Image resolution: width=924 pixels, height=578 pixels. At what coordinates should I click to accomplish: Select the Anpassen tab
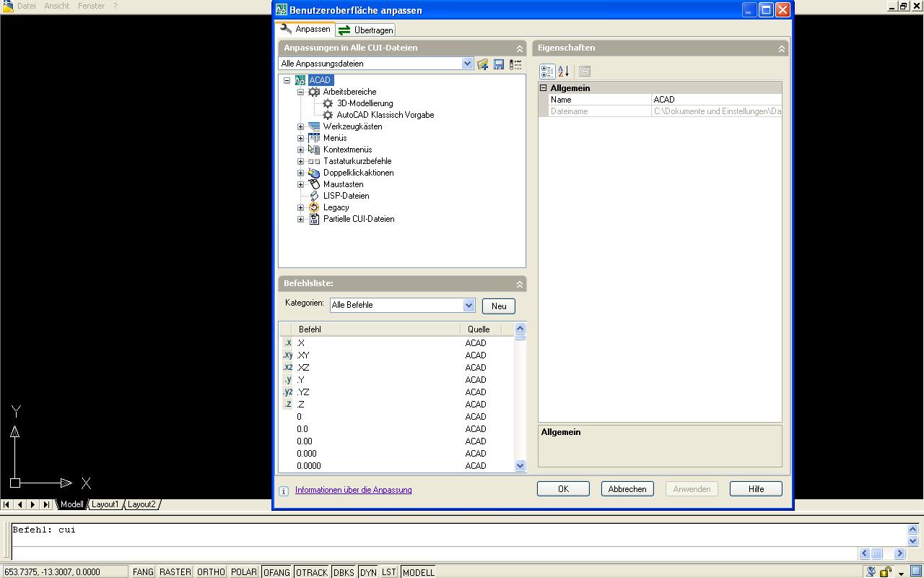click(305, 29)
